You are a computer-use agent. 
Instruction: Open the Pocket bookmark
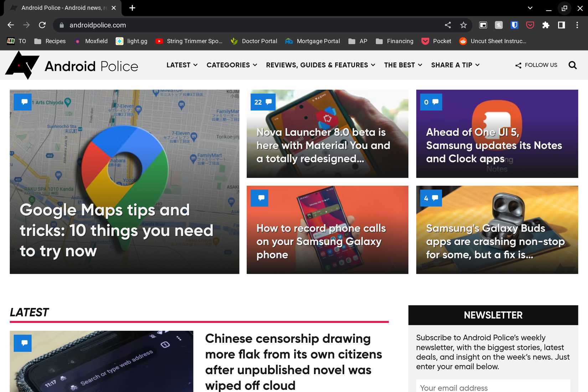click(x=436, y=41)
